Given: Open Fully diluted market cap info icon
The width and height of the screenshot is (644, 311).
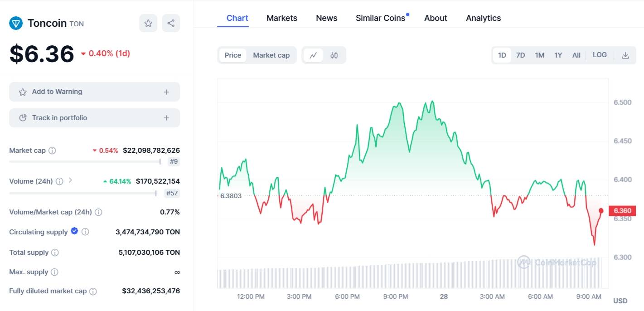Looking at the screenshot, I should tap(93, 292).
